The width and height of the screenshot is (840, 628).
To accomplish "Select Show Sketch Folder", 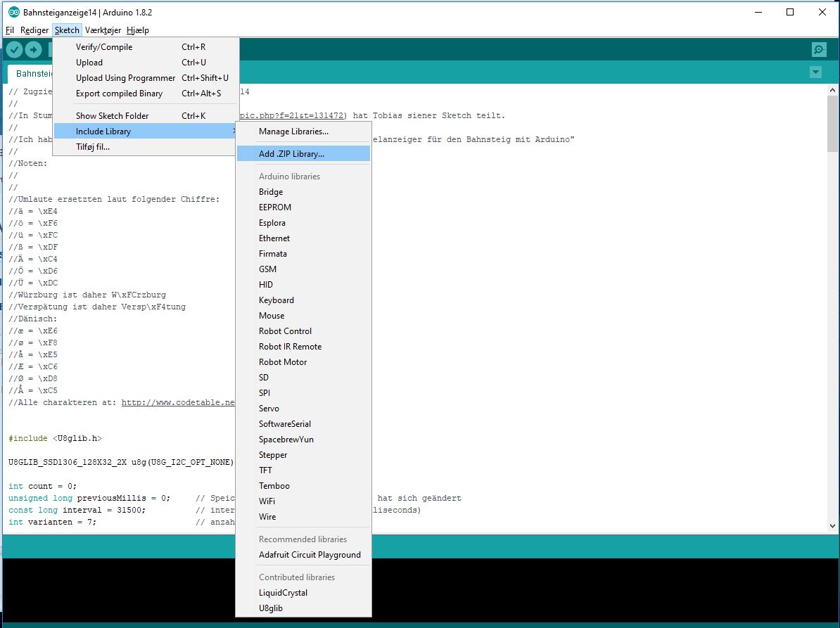I will click(145, 115).
